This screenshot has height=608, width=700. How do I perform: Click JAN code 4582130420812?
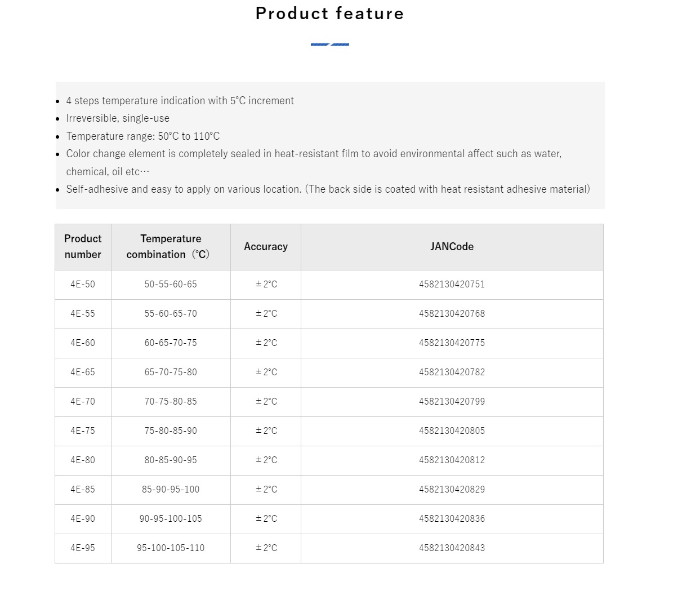tap(452, 460)
